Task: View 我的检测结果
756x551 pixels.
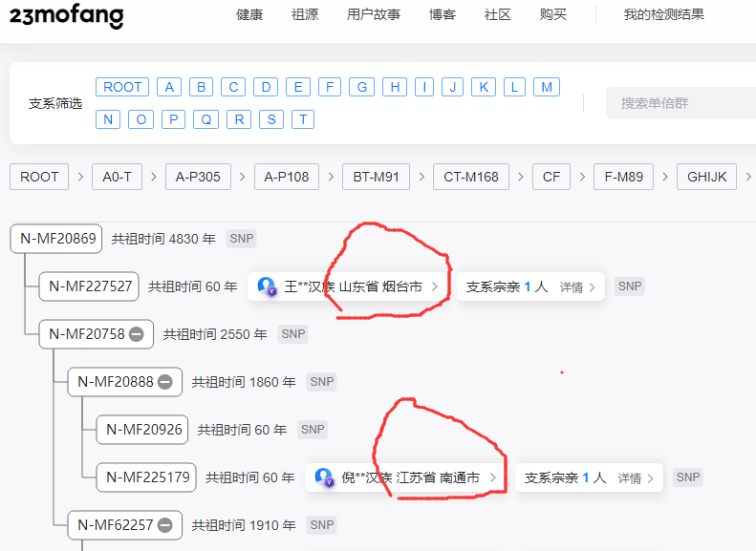Action: (664, 15)
